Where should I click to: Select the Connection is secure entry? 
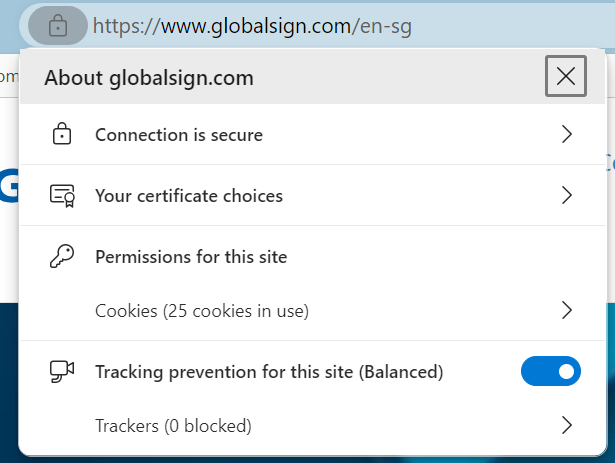point(179,134)
